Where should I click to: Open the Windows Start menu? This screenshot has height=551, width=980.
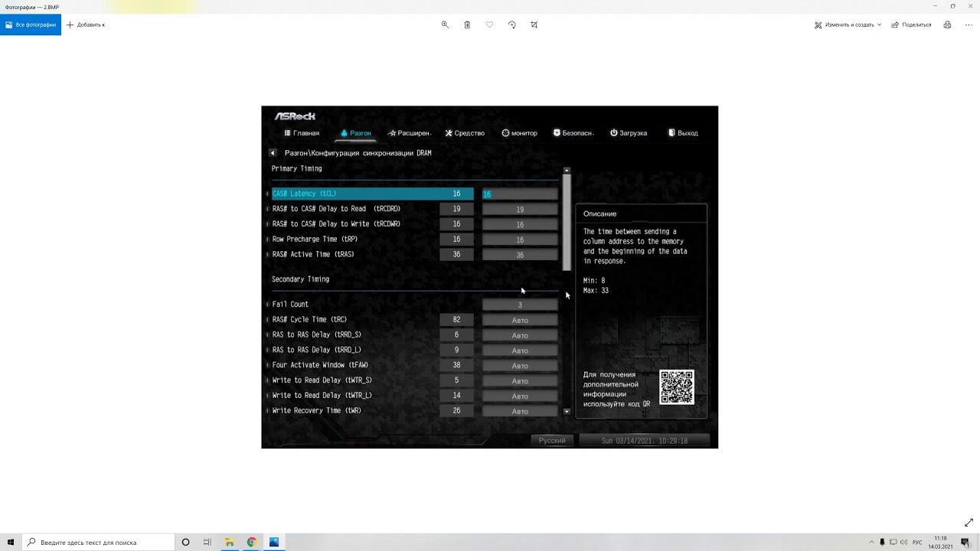(x=11, y=542)
